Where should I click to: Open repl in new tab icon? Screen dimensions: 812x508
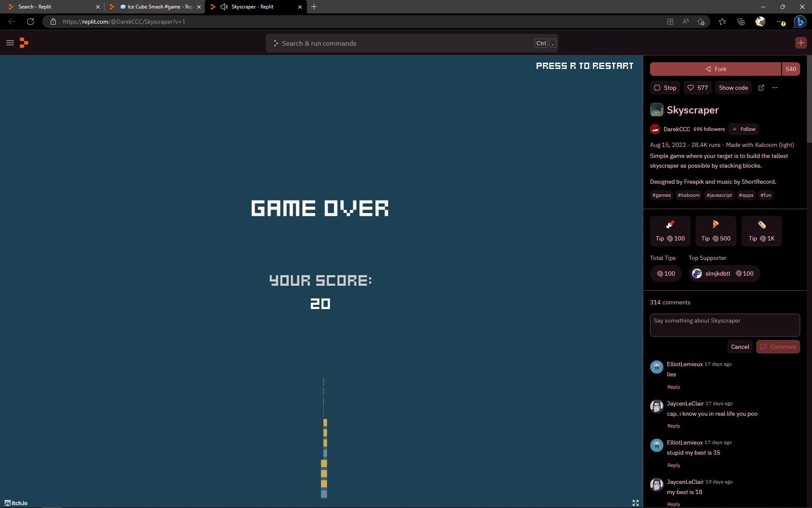click(761, 88)
